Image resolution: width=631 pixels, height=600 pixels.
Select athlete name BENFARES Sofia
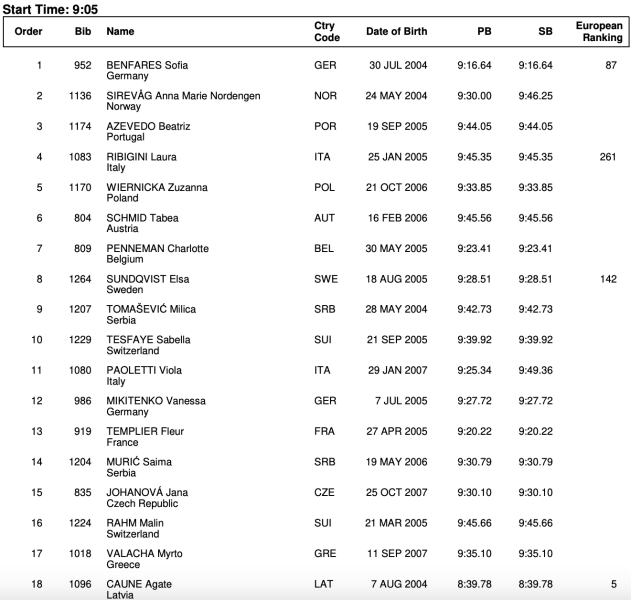tap(147, 66)
